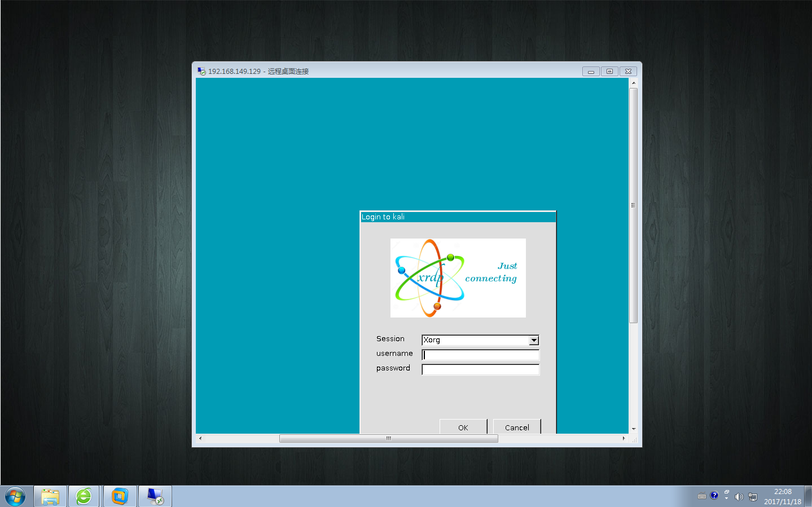
Task: Select the Remote Desktop Connection taskbar icon
Action: pyautogui.click(x=154, y=496)
